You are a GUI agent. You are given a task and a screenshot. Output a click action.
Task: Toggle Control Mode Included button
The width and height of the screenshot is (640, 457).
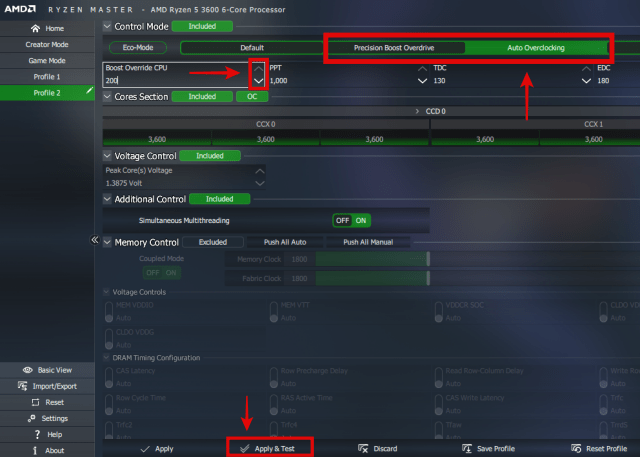tap(202, 27)
